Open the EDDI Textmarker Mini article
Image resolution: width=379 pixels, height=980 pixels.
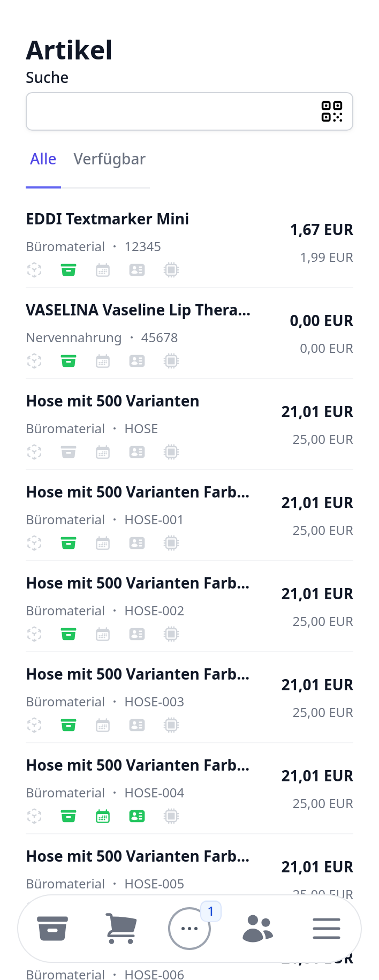(x=108, y=219)
